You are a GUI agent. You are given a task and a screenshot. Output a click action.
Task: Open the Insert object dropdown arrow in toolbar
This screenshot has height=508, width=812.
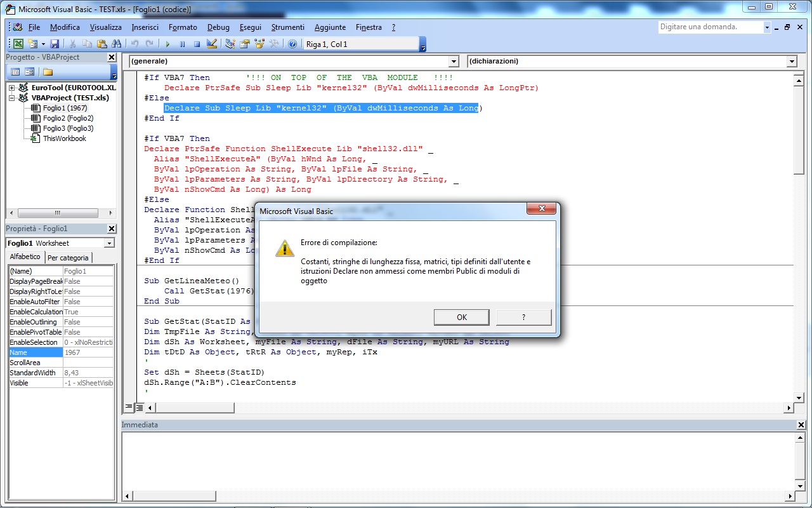click(43, 44)
